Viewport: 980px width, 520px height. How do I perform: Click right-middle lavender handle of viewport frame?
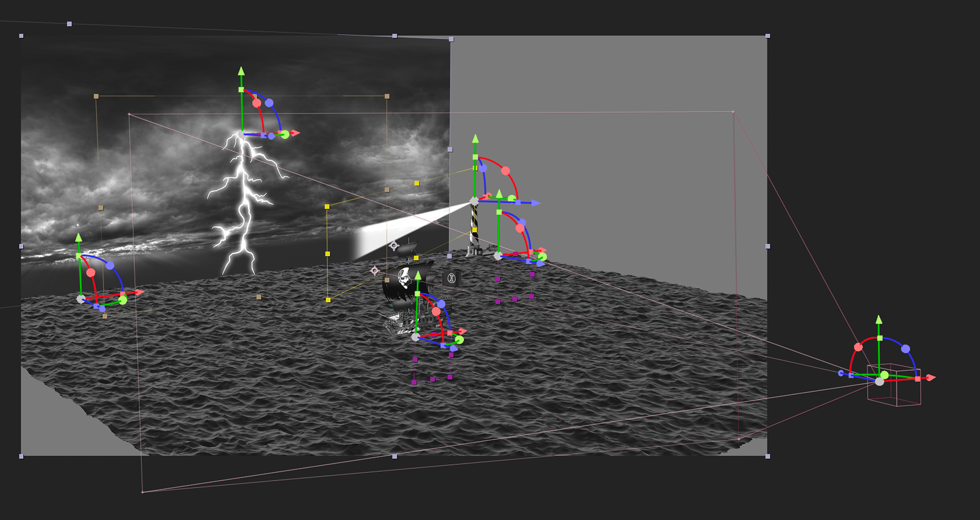point(768,246)
